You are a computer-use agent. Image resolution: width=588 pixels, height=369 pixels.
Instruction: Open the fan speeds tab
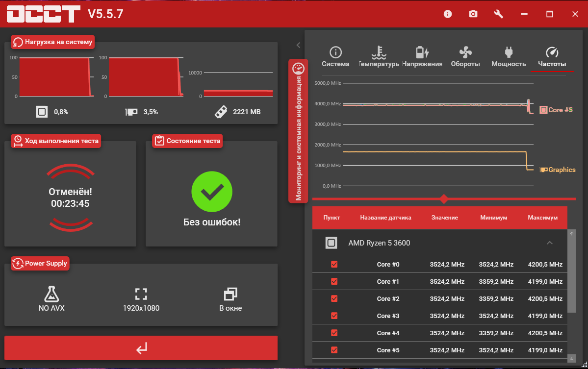tap(465, 57)
